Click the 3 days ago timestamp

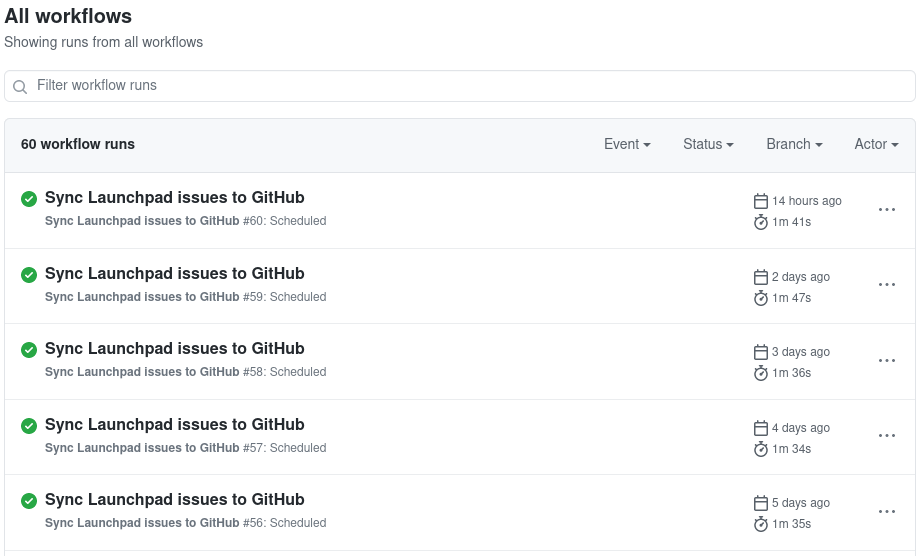coord(801,352)
